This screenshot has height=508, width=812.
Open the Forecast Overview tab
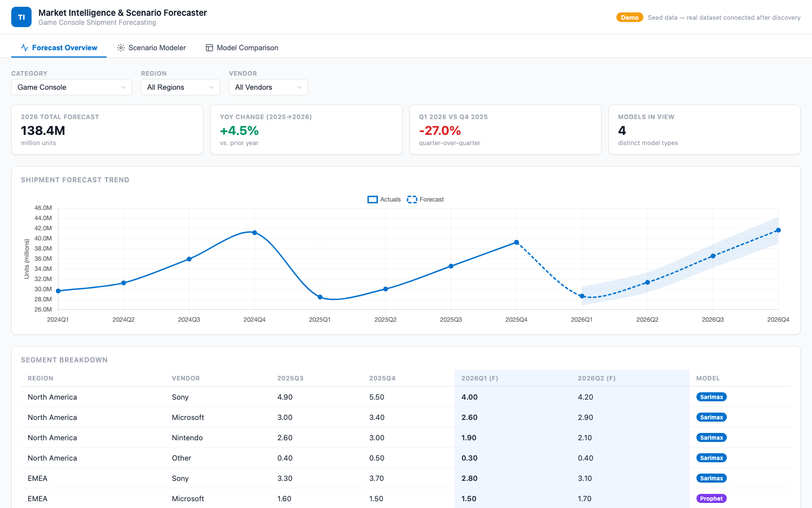59,48
